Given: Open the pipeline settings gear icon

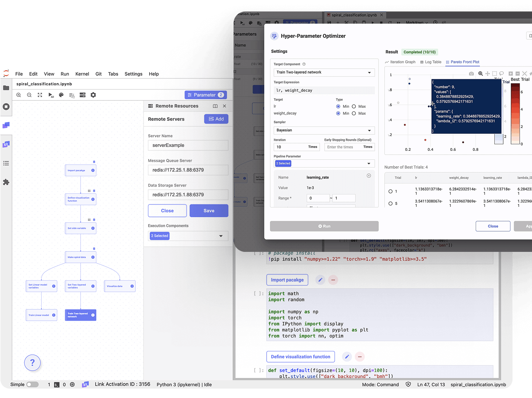Looking at the screenshot, I should click(93, 95).
